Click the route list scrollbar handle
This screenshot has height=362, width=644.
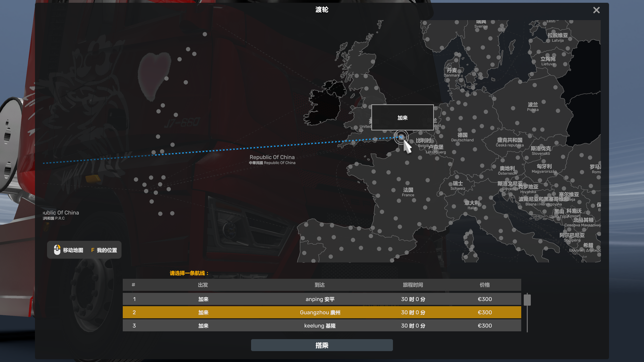527,300
